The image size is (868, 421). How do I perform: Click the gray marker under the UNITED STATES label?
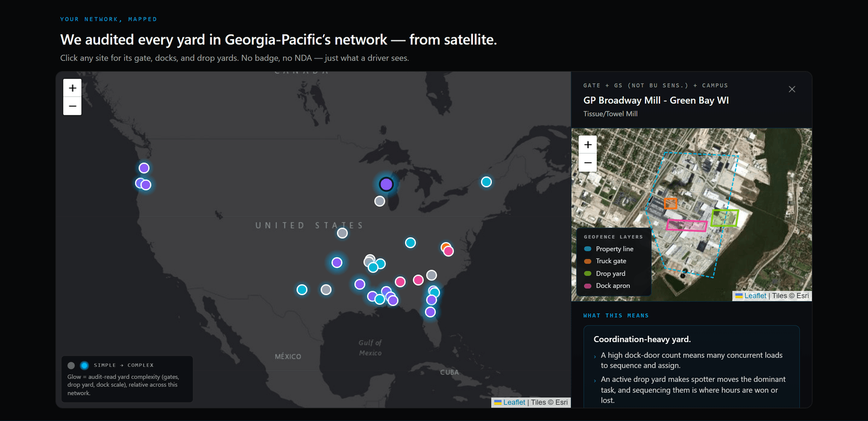(342, 233)
